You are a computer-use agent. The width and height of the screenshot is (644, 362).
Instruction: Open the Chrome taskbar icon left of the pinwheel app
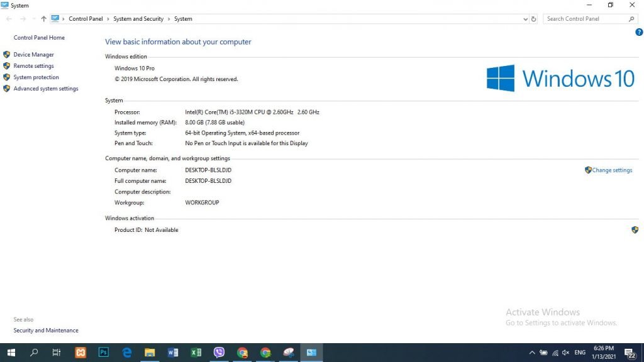(x=265, y=353)
